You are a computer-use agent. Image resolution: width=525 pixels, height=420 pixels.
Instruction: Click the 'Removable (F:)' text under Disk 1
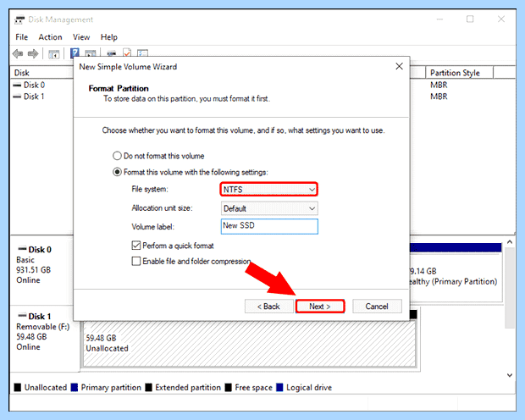[x=43, y=327]
